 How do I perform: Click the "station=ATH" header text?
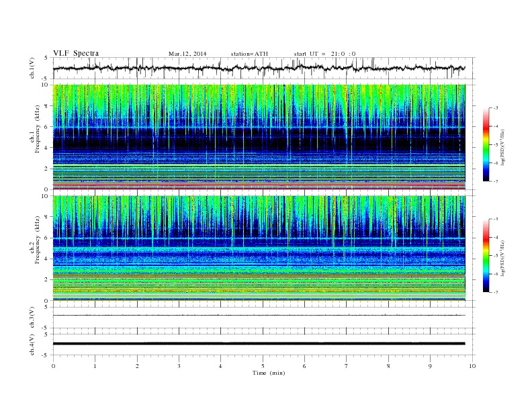pyautogui.click(x=249, y=54)
